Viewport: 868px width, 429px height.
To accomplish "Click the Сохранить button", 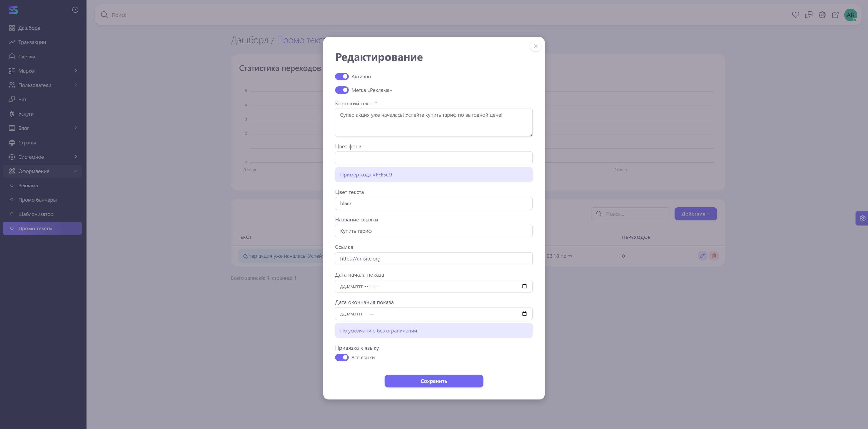I will pyautogui.click(x=434, y=381).
